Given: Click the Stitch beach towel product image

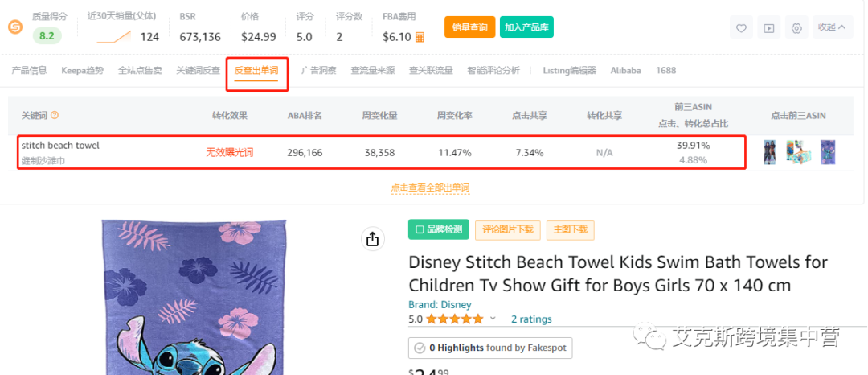Looking at the screenshot, I should click(x=194, y=298).
